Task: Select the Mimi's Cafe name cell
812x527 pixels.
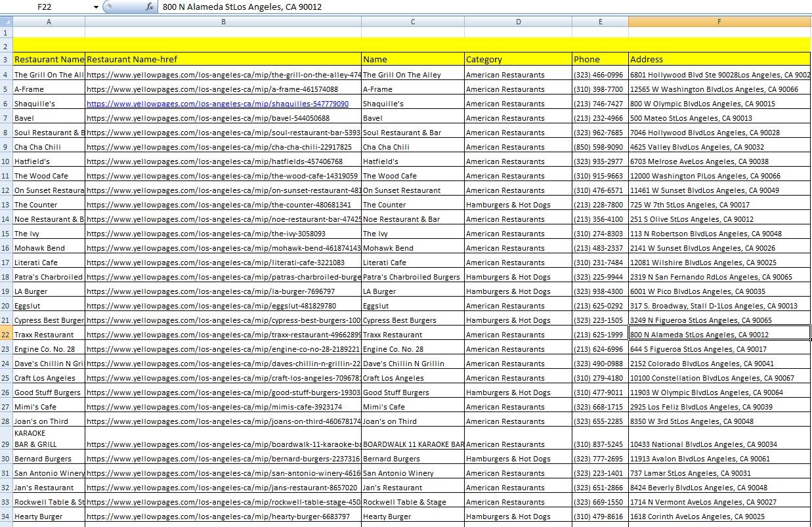Action: tap(412, 406)
